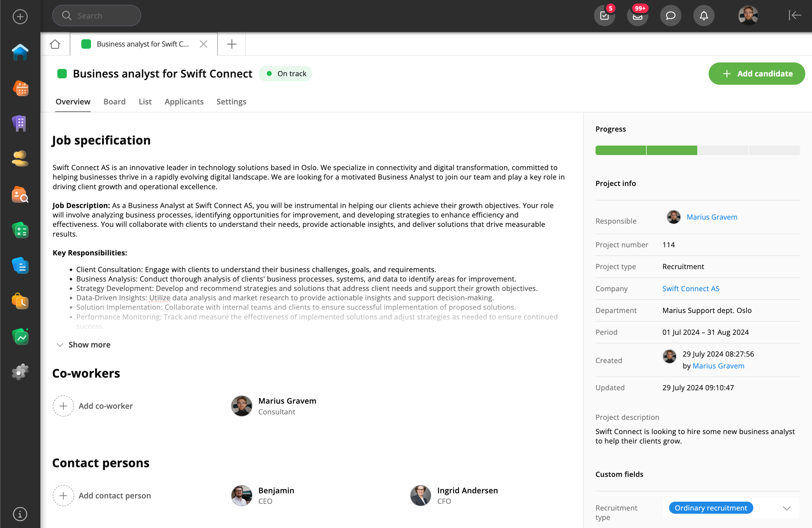The image size is (812, 528).
Task: Switch to the Overview tab
Action: pyautogui.click(x=73, y=102)
